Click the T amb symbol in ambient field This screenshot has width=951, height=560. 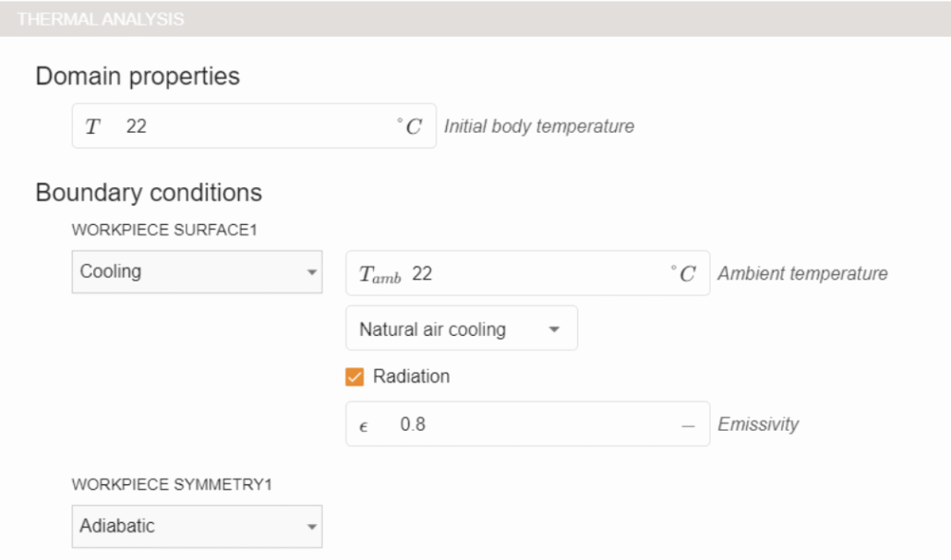[x=380, y=275]
